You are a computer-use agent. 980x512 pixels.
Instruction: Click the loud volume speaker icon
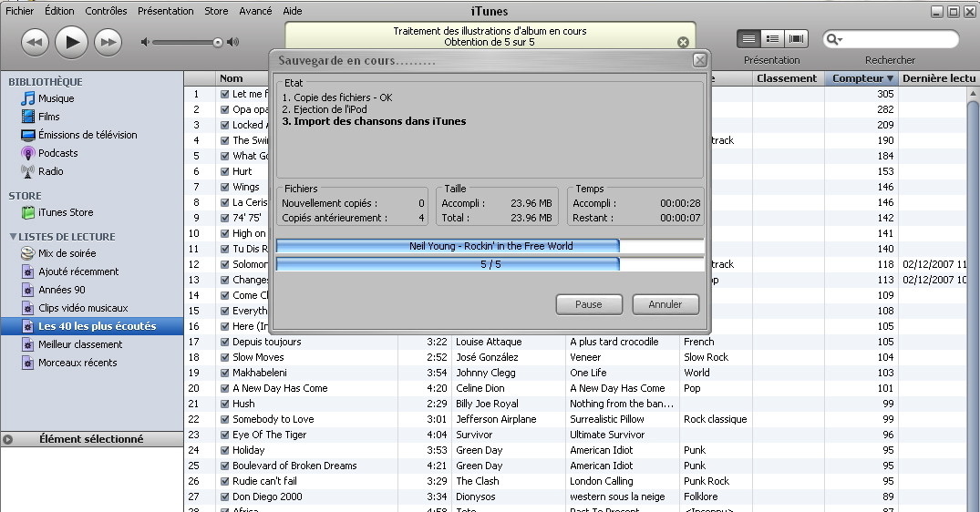pos(232,42)
